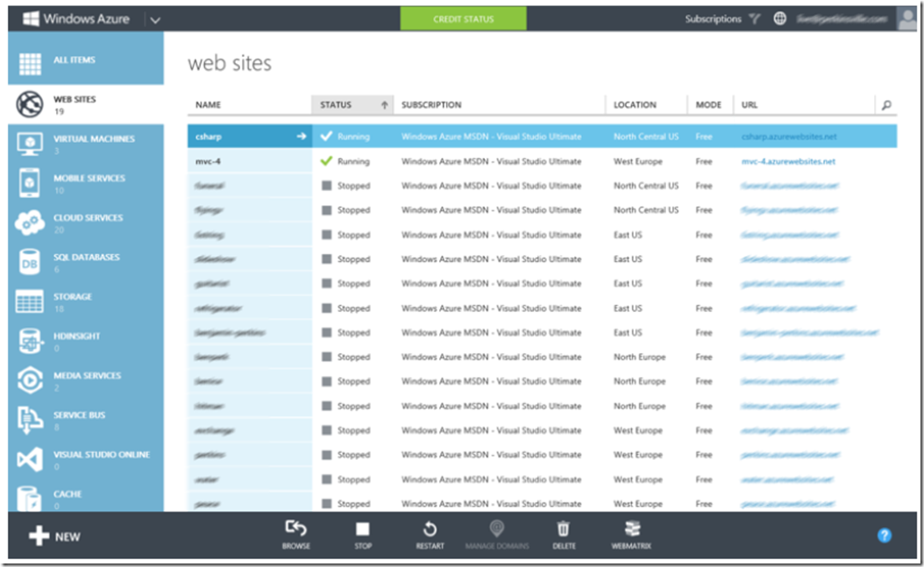Click the Running checkmark for mvc-4

326,160
